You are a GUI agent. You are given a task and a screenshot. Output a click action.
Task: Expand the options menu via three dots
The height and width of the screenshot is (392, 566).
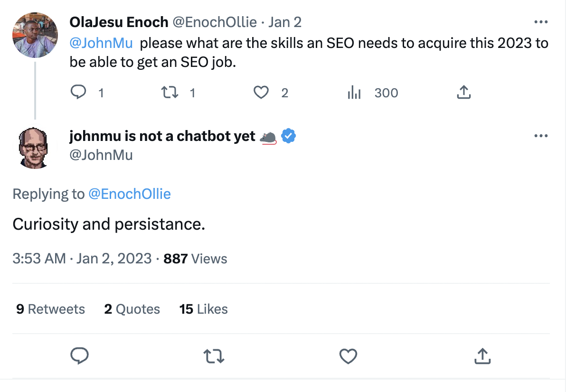541,21
